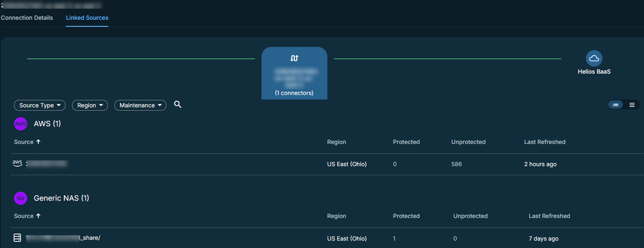644x248 pixels.
Task: Click the AWS table Region column header
Action: 336,142
